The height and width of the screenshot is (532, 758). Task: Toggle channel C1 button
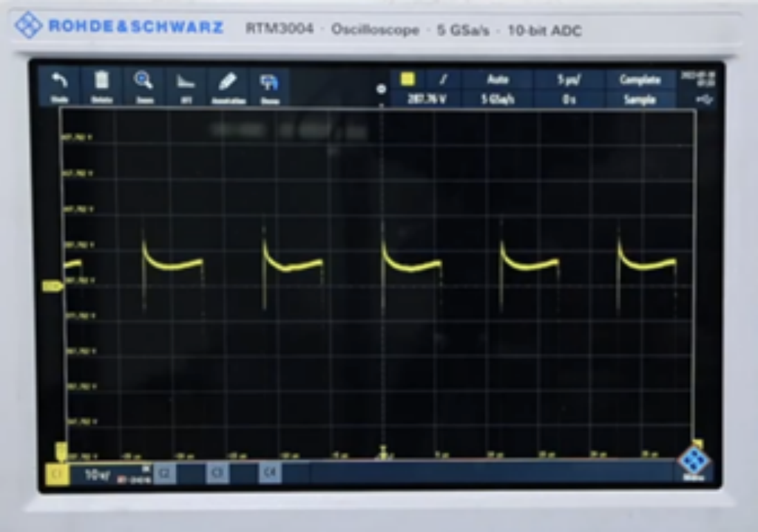pyautogui.click(x=58, y=474)
